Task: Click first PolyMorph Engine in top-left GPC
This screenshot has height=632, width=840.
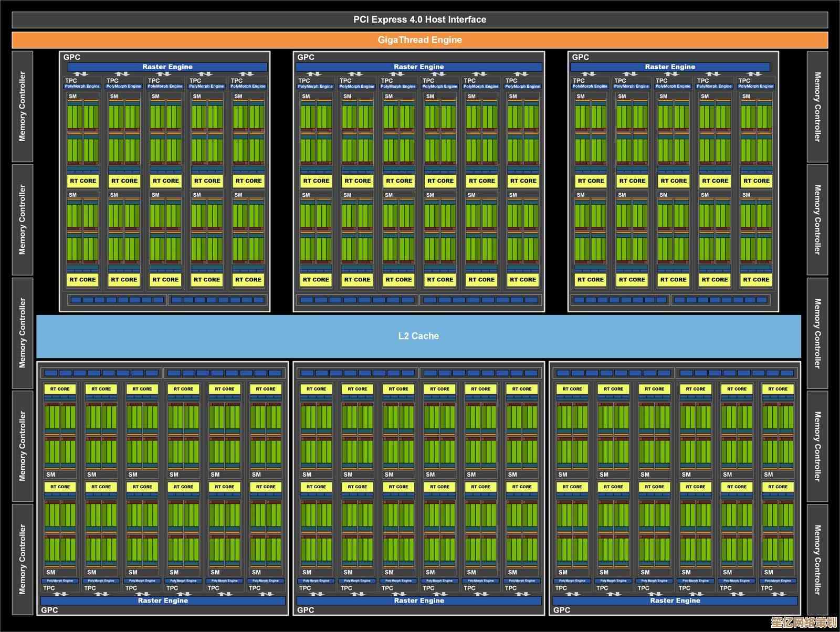Action: pyautogui.click(x=82, y=86)
